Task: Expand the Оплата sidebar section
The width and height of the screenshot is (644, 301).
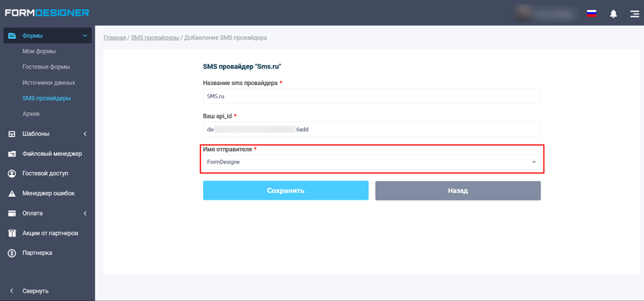Action: (47, 213)
